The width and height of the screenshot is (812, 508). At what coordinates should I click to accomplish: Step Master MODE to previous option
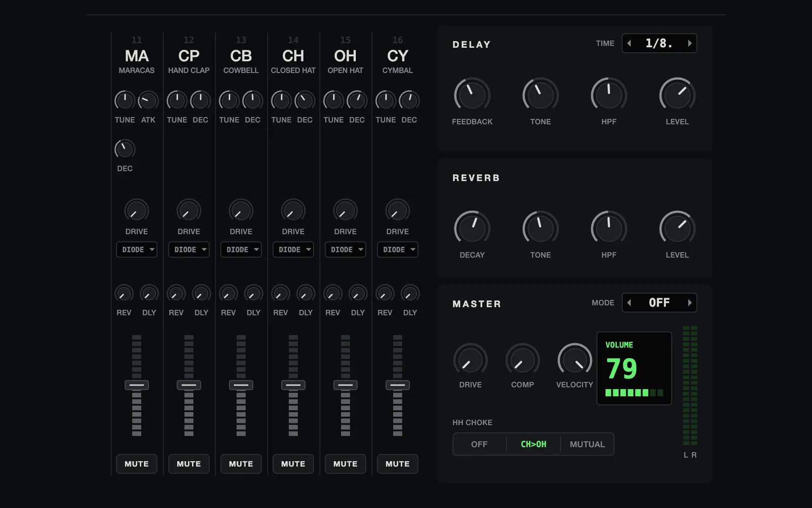pos(629,302)
